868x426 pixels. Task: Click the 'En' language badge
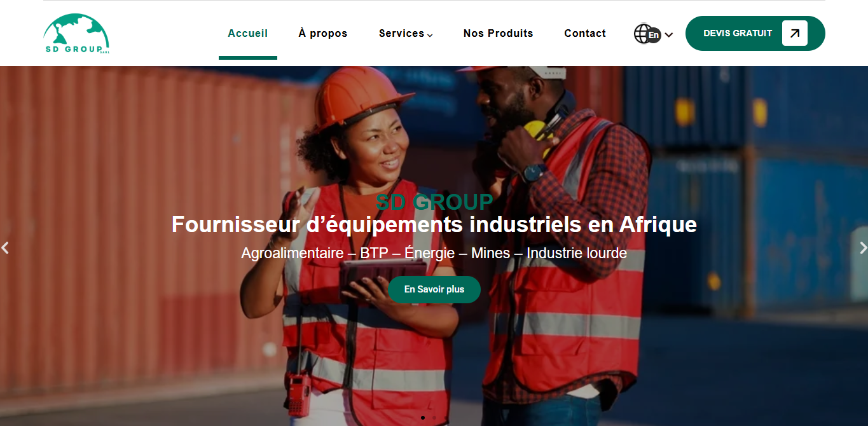click(x=654, y=36)
